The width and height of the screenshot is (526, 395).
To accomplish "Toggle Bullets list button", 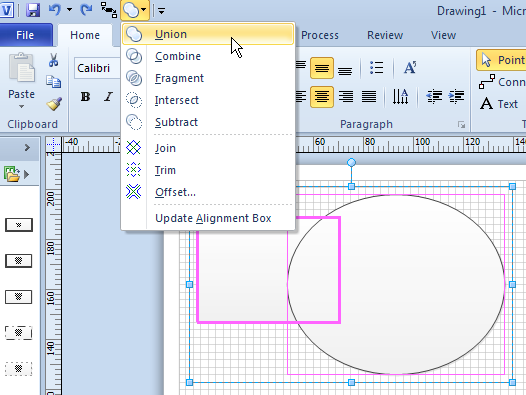I will tap(376, 68).
